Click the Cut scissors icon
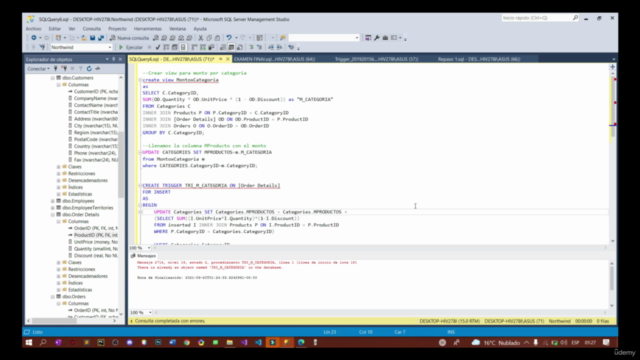 tap(200, 38)
